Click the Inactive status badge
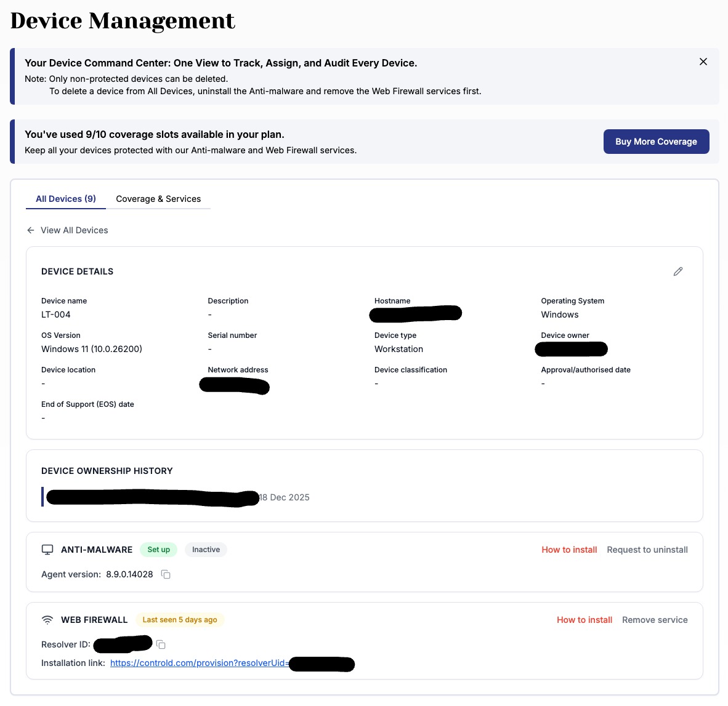This screenshot has width=728, height=706. point(206,550)
